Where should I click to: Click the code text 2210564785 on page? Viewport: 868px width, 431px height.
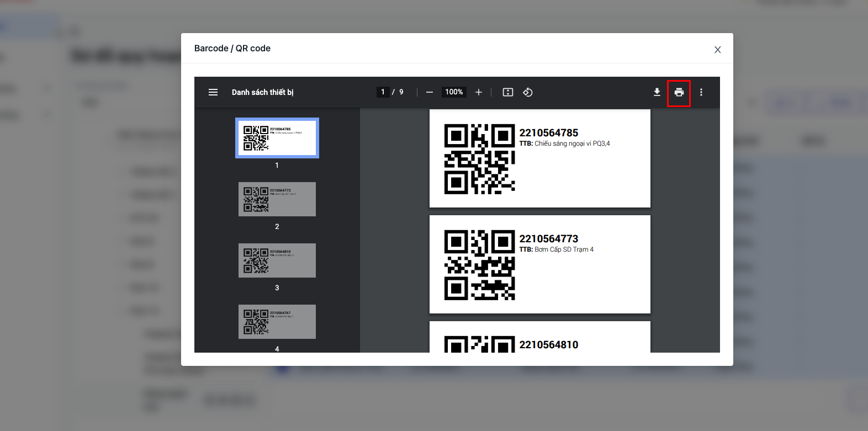point(549,133)
